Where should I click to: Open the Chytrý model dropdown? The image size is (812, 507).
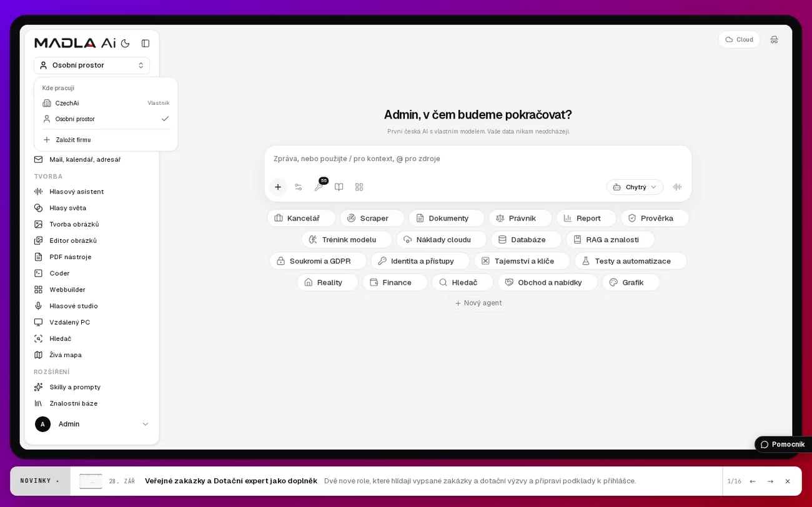click(x=635, y=187)
